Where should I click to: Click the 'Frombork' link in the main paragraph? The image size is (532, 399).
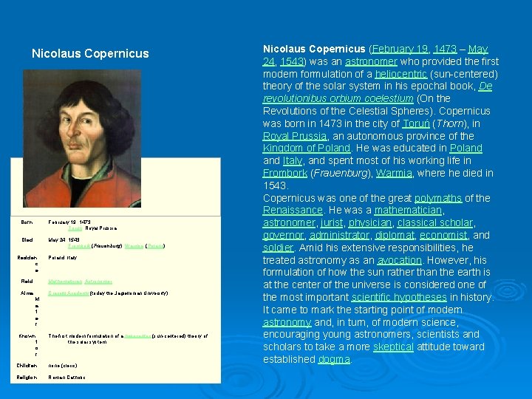point(285,173)
